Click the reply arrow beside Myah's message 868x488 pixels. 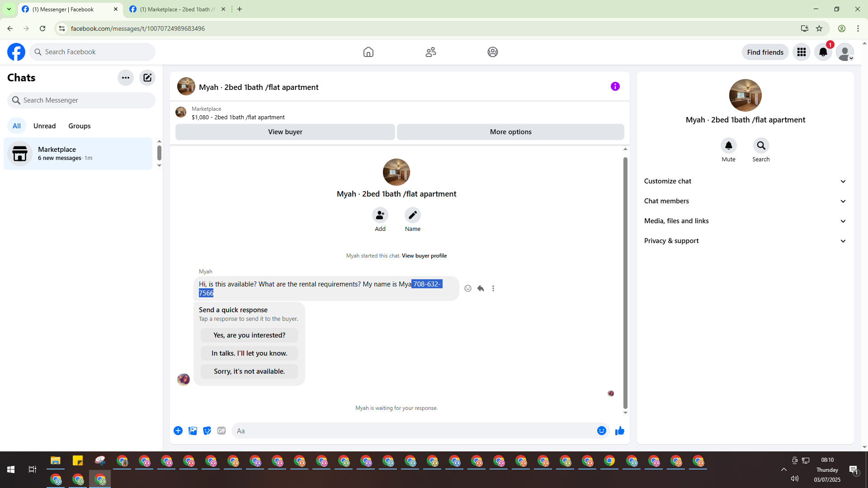481,288
